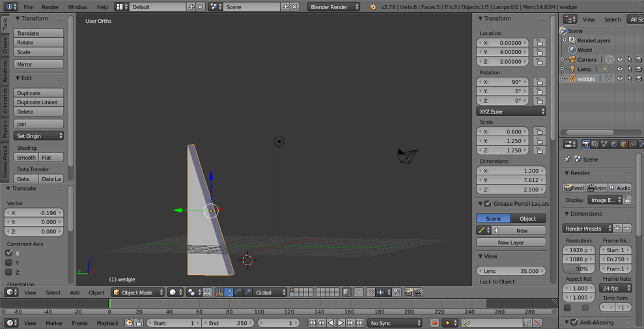The height and width of the screenshot is (329, 644).
Task: Click the OpenGL render image icon
Action: [408, 293]
